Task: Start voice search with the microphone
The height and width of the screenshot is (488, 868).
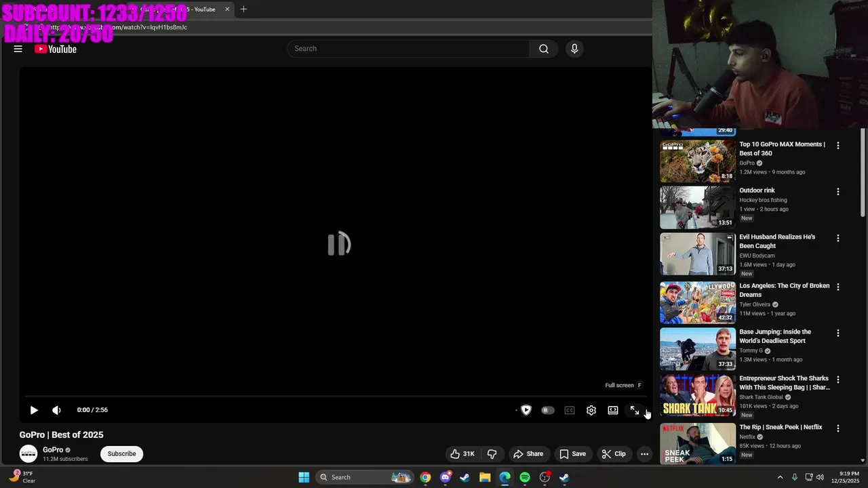Action: [x=574, y=49]
